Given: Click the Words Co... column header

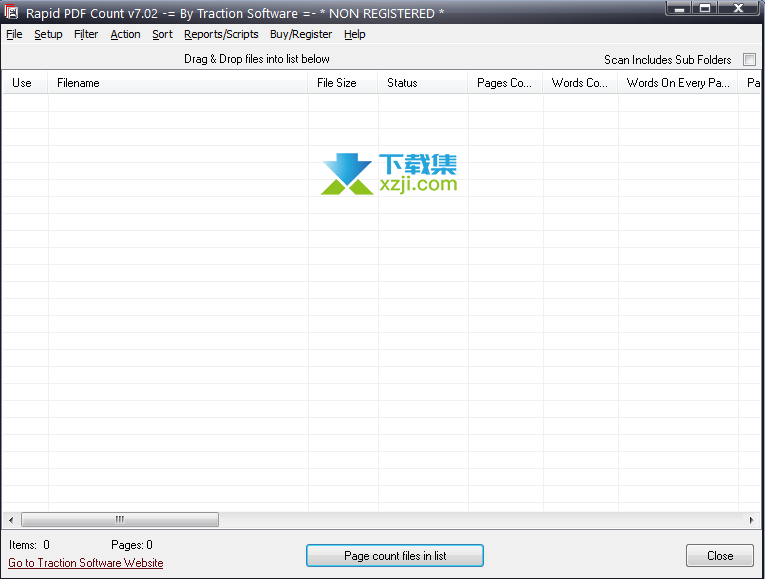Looking at the screenshot, I should [581, 83].
